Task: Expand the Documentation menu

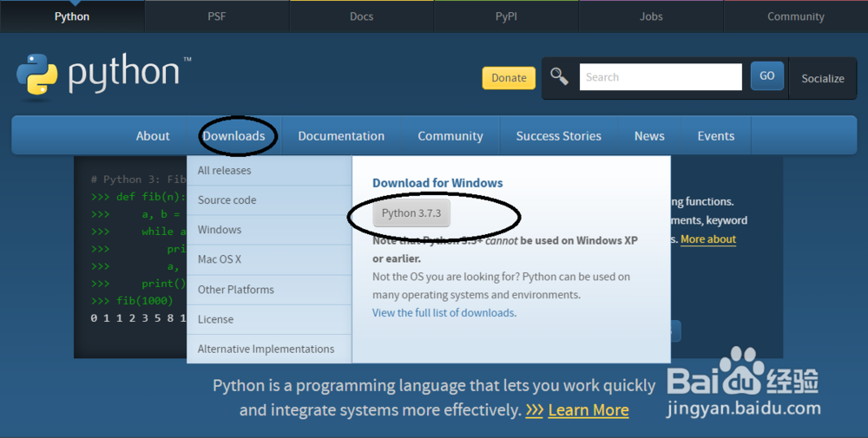Action: pos(341,136)
